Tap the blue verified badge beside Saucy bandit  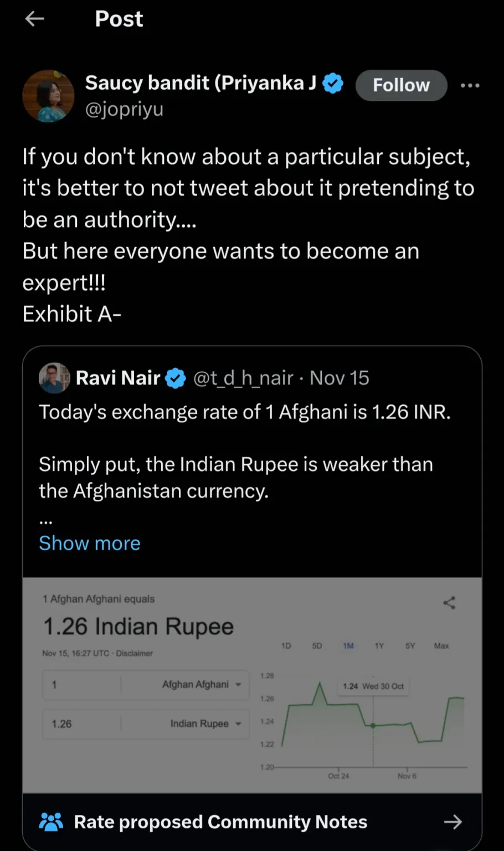[333, 84]
